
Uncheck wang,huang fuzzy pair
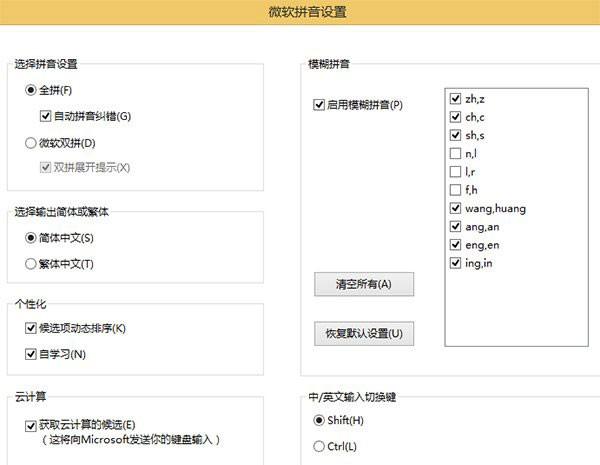coord(456,209)
